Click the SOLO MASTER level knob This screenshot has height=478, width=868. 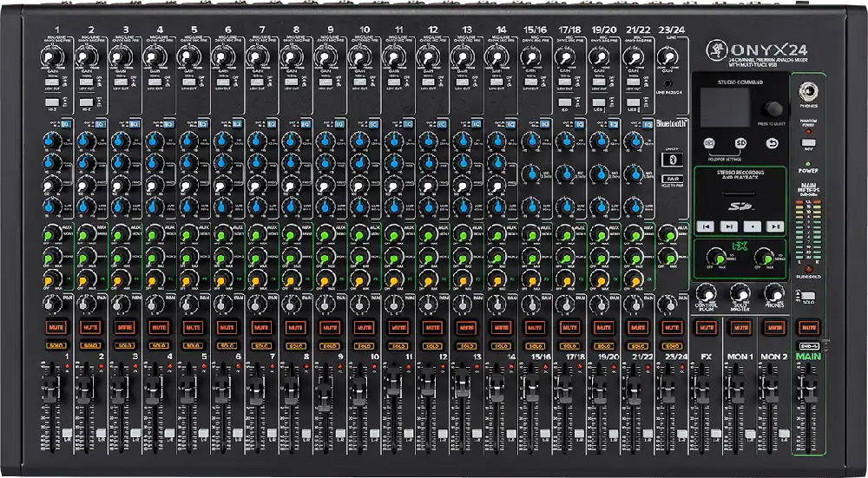[x=740, y=293]
